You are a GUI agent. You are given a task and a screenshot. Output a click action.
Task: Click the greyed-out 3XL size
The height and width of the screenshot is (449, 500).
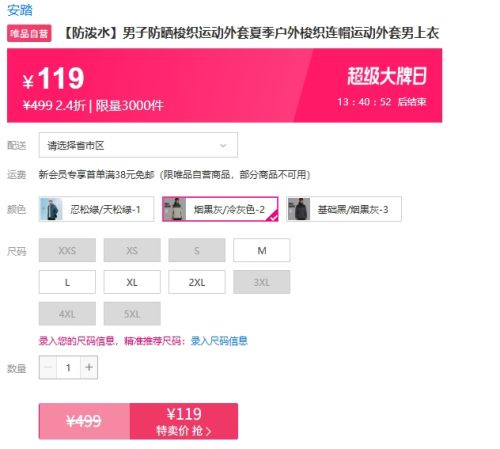click(x=262, y=282)
